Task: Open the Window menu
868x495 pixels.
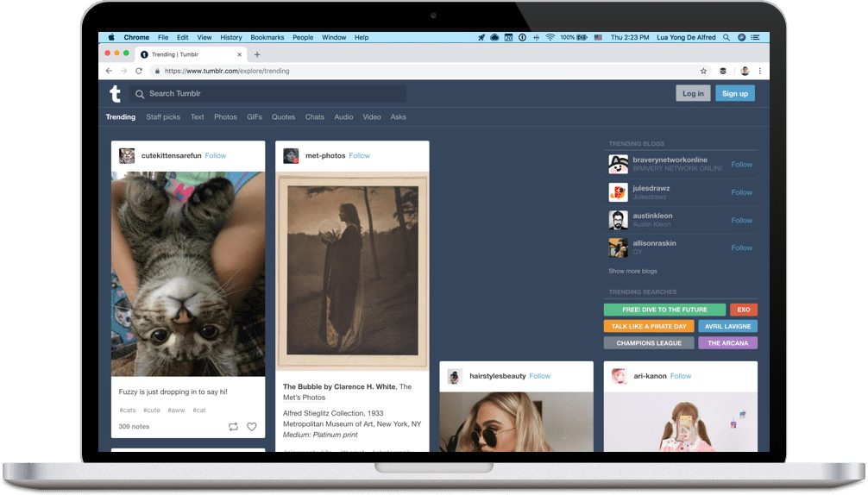Action: tap(334, 38)
